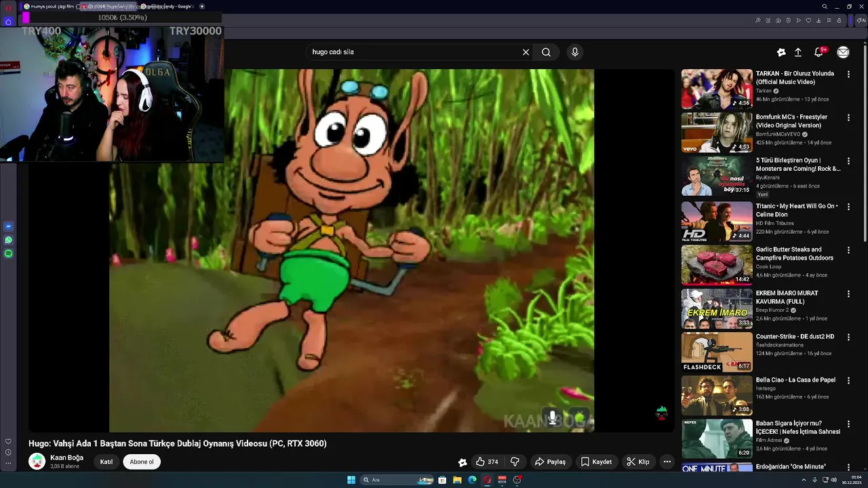Open File Explorer from the taskbar
This screenshot has height=488, width=868.
coord(457,480)
